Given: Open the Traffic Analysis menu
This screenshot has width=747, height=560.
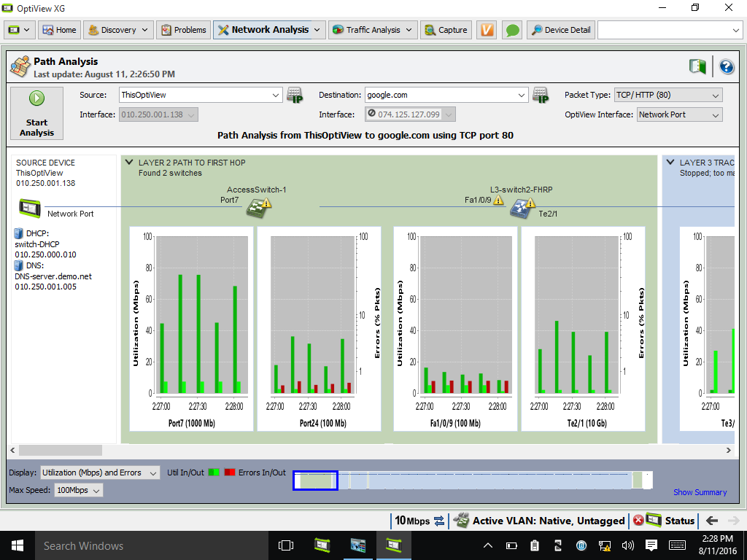Looking at the screenshot, I should point(372,30).
